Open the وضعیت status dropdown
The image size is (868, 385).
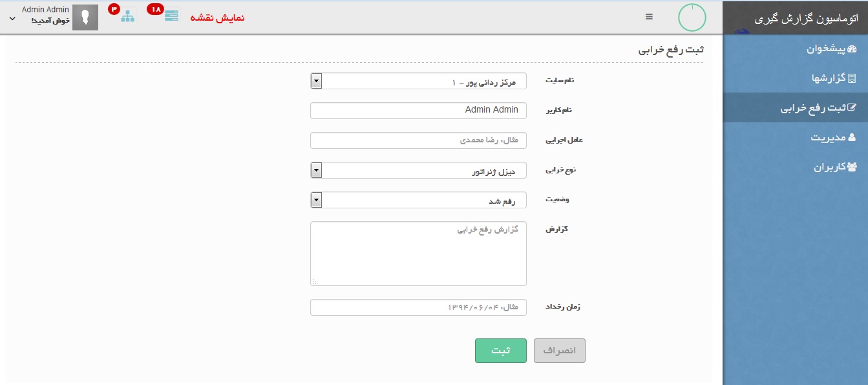pyautogui.click(x=418, y=200)
